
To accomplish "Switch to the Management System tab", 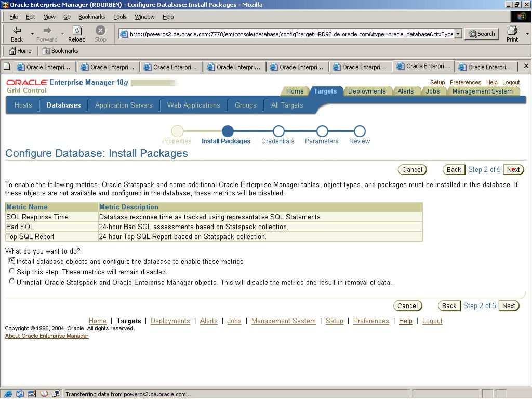I will click(482, 91).
